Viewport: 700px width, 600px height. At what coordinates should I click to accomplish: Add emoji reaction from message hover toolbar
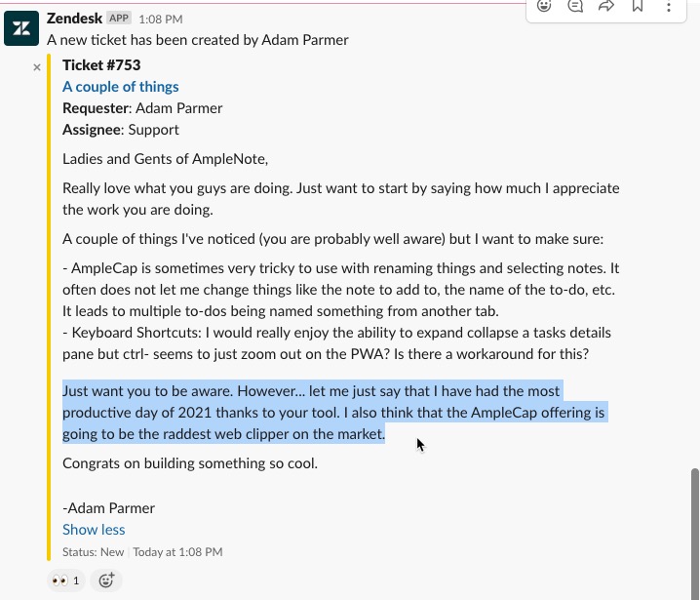(x=544, y=6)
